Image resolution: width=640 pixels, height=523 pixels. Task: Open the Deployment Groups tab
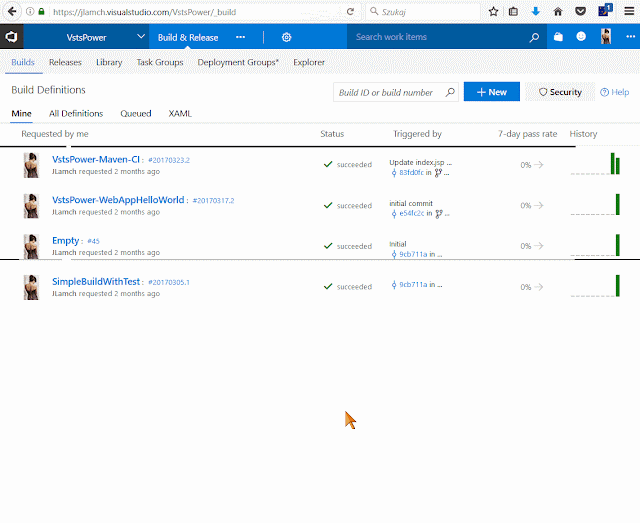point(238,62)
